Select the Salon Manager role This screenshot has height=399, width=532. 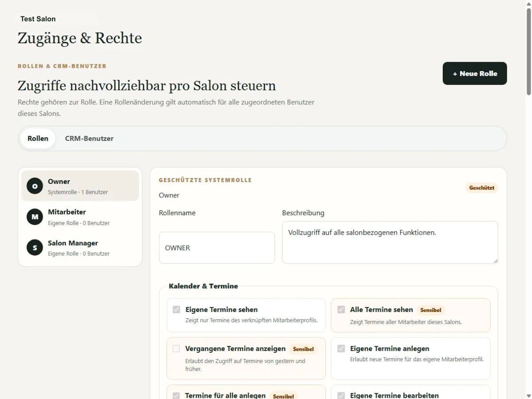(x=80, y=248)
